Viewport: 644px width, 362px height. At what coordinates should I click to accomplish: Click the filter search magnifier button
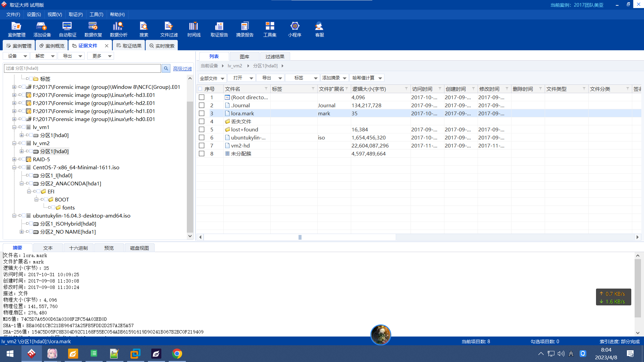pyautogui.click(x=166, y=68)
